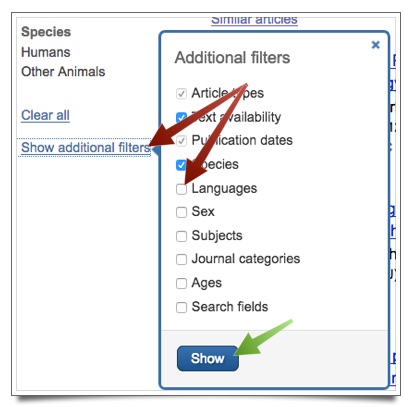This screenshot has height=407, width=414.
Task: Check the Search fields option
Action: coord(181,307)
